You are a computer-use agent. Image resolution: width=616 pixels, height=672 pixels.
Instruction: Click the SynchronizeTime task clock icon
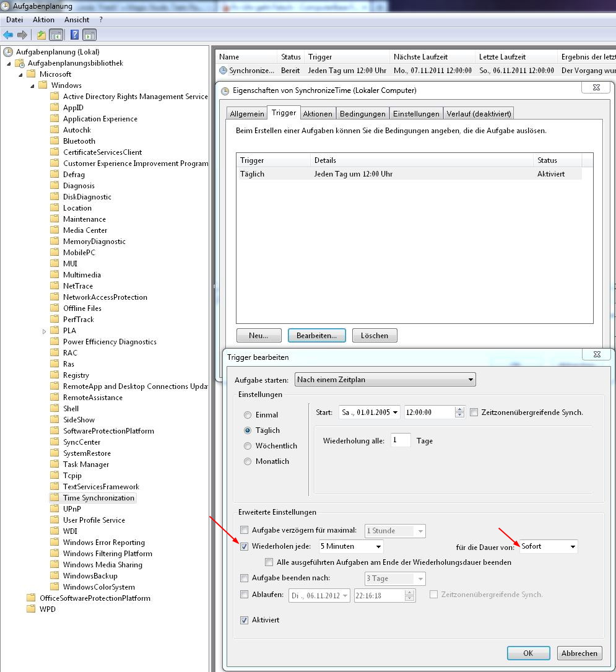coord(223,70)
